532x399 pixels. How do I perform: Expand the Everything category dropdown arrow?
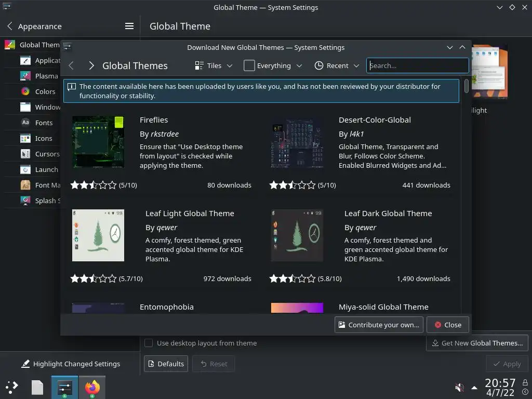(299, 66)
